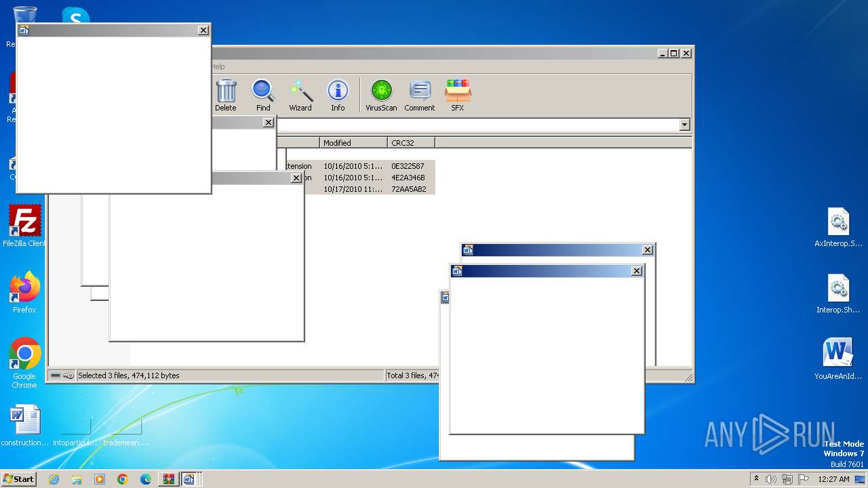Click the 12:27 AM system clock

click(833, 479)
